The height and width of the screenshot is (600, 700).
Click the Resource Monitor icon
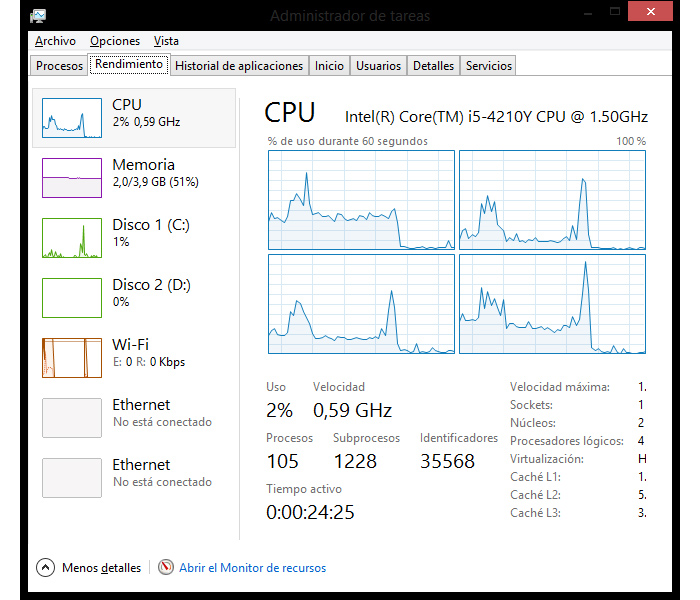166,568
